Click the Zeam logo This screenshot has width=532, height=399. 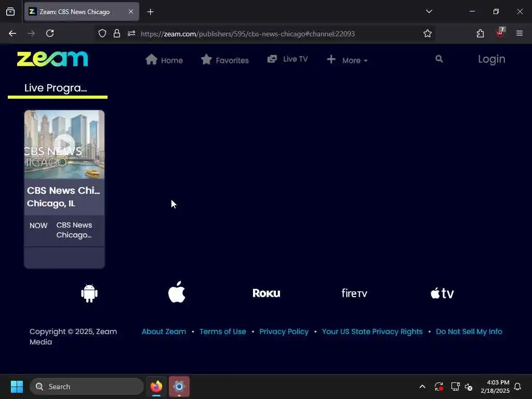coord(52,59)
